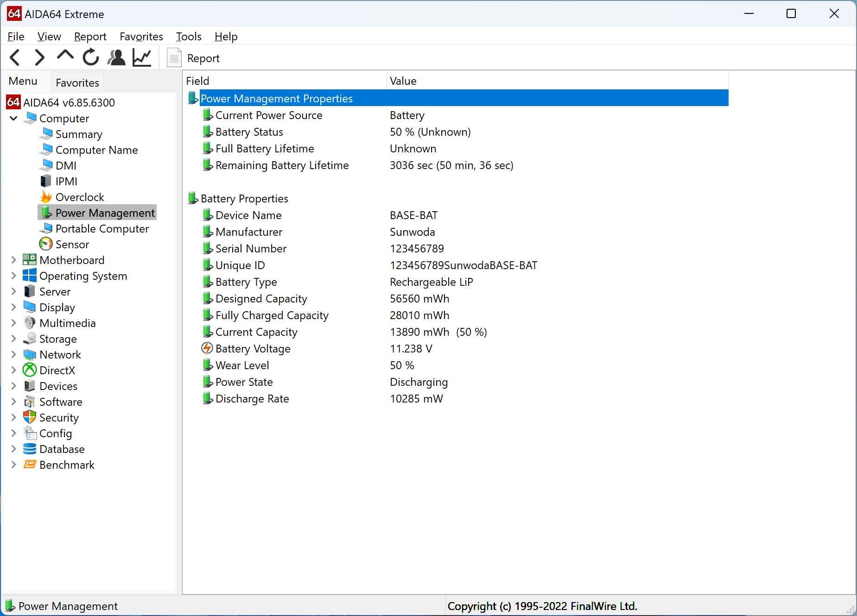Click the Sensor gauge icon
857x616 pixels.
click(46, 244)
